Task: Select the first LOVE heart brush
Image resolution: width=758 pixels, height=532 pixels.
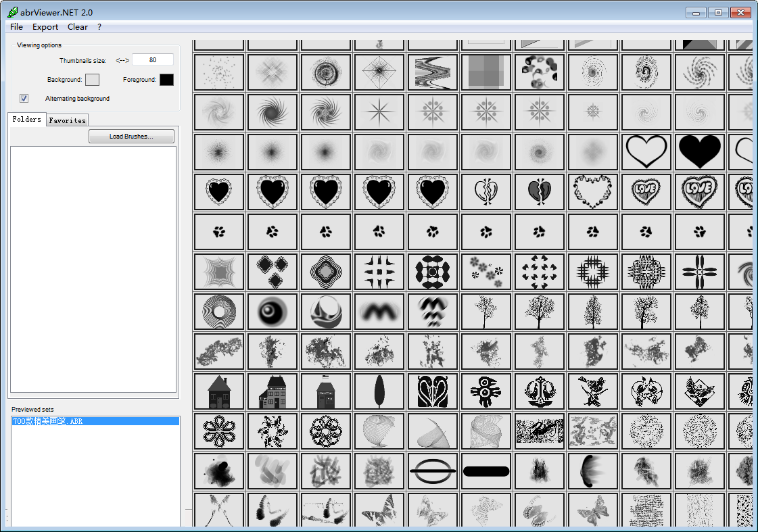Action: point(646,192)
